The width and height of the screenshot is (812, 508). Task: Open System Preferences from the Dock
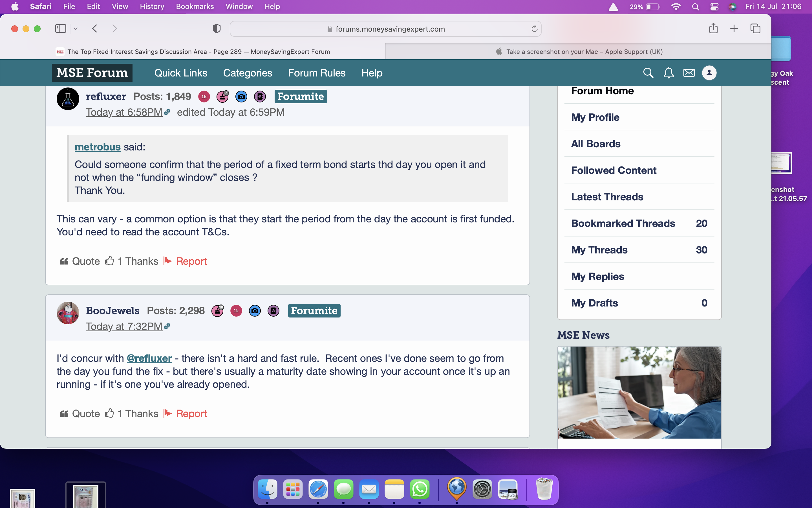(482, 489)
